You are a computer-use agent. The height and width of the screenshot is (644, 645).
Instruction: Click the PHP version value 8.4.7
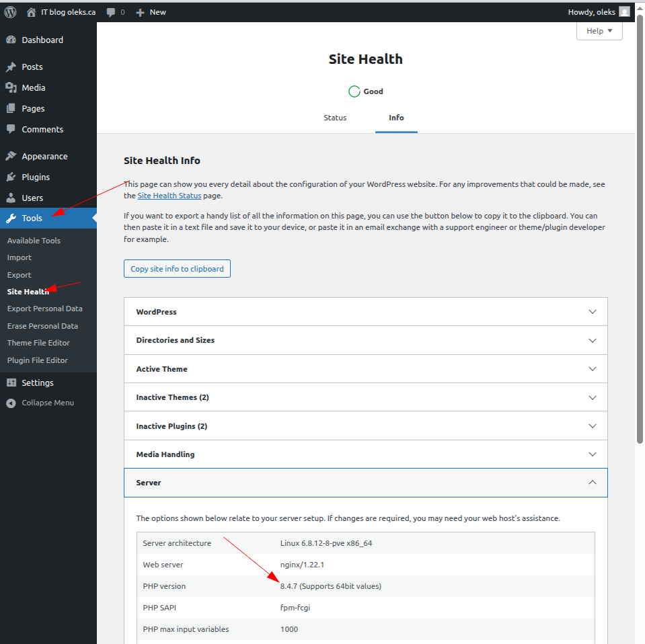tap(331, 586)
